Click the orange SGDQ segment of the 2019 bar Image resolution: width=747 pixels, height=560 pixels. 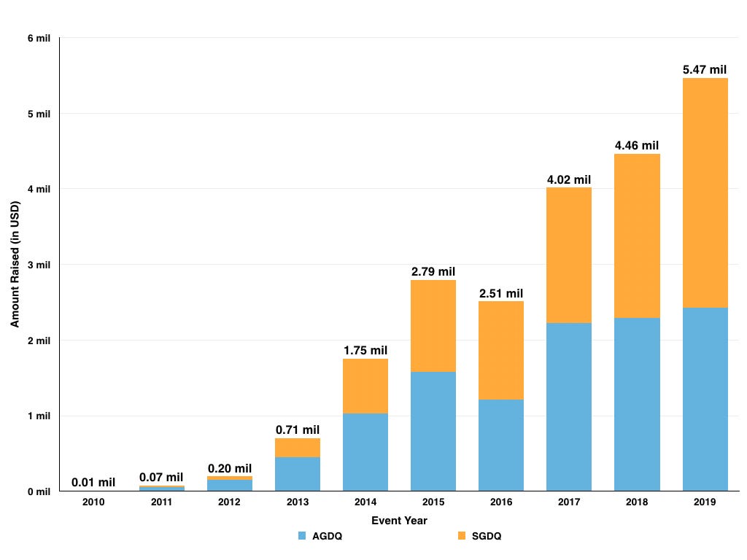coord(705,192)
